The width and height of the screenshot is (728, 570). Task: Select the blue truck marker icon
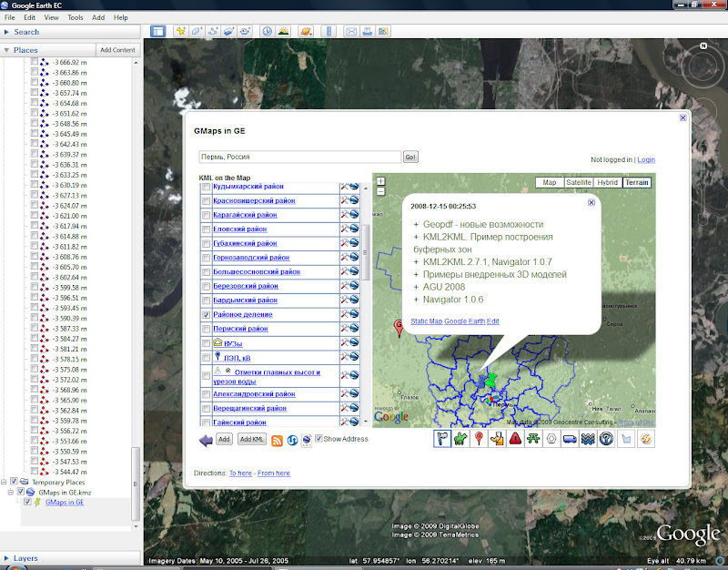point(570,439)
